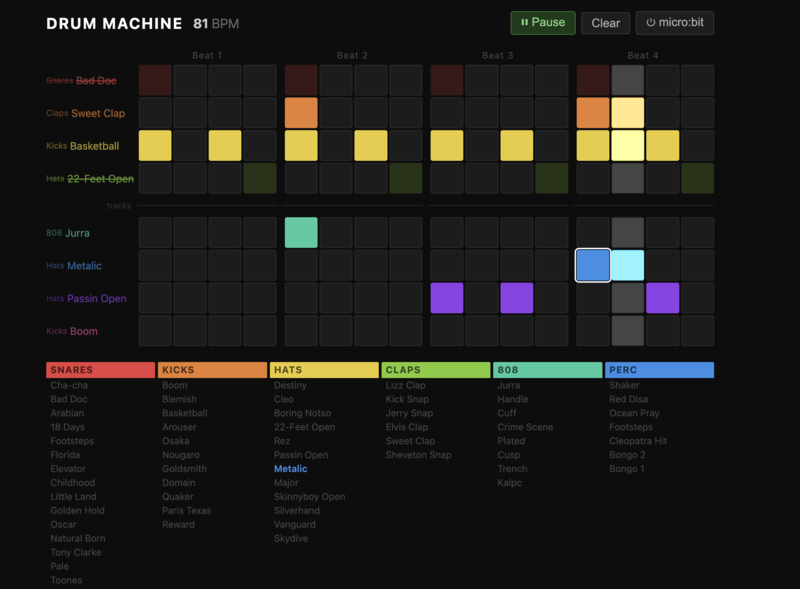Choose the Kalpc 808 sample
This screenshot has width=800, height=589.
coord(509,483)
